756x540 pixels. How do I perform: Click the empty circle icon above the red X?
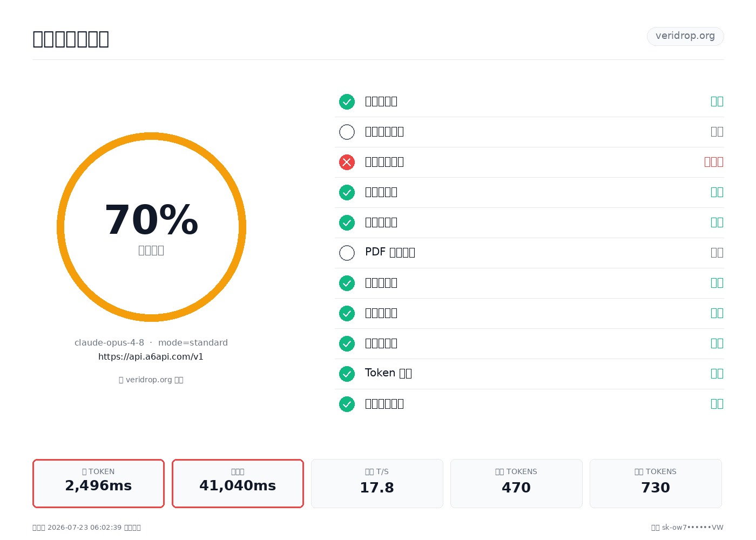pyautogui.click(x=347, y=132)
